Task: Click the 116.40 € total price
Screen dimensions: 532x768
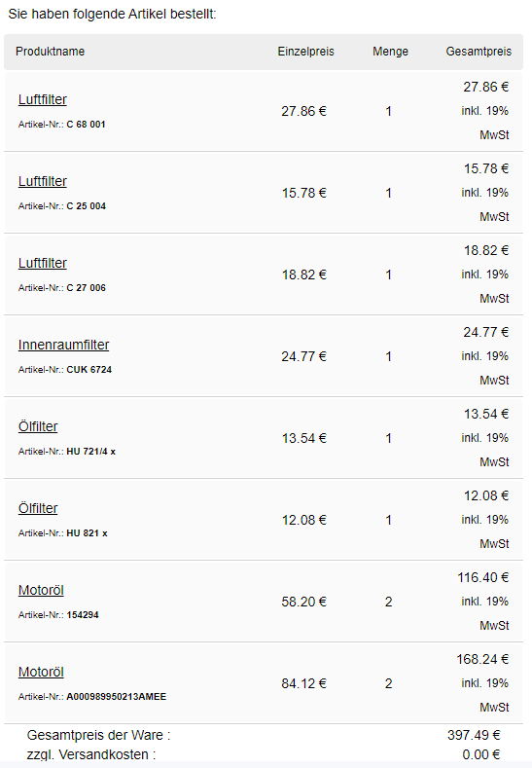Action: coord(483,577)
